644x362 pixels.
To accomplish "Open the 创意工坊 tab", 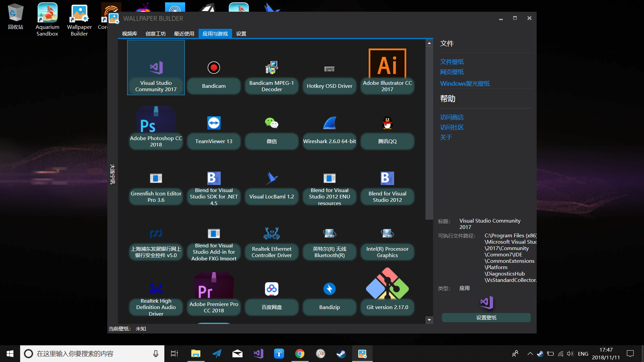I will [x=155, y=33].
